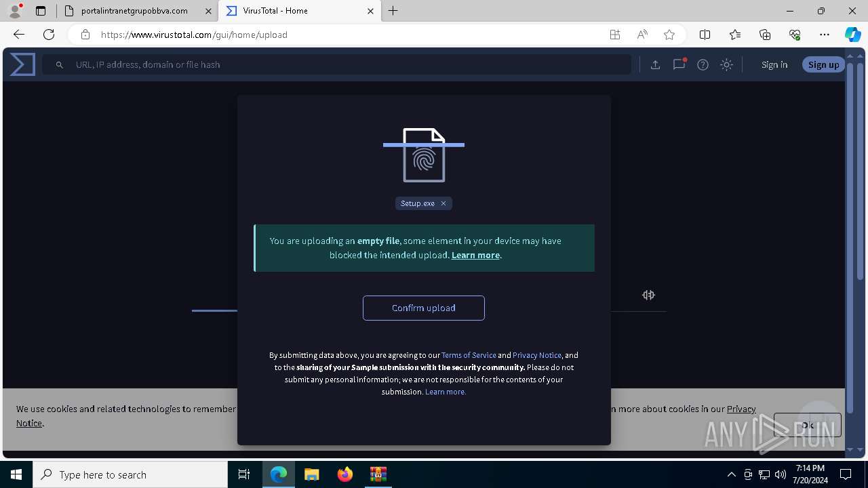868x488 pixels.
Task: Close the portalintranetgrupobbva.com tab
Action: (208, 11)
